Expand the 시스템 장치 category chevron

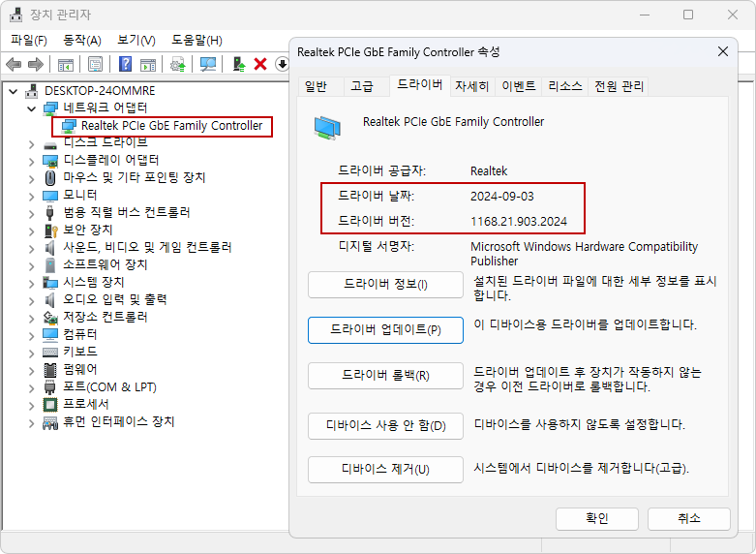click(x=32, y=283)
